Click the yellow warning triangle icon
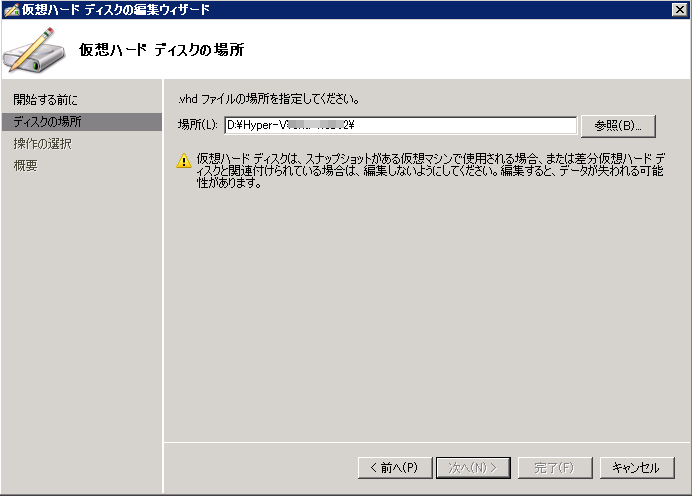The height and width of the screenshot is (496, 692). point(184,161)
